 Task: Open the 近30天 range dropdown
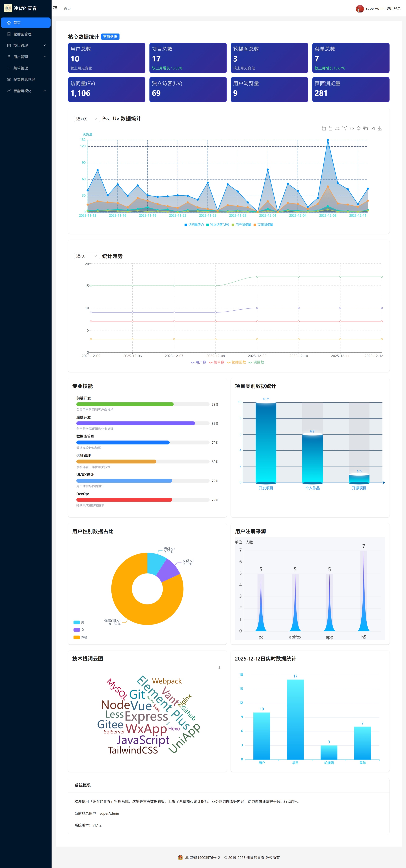point(86,119)
